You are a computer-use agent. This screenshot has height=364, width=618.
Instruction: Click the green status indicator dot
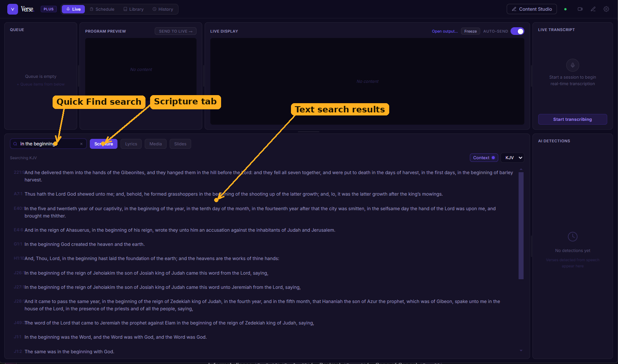click(x=565, y=9)
